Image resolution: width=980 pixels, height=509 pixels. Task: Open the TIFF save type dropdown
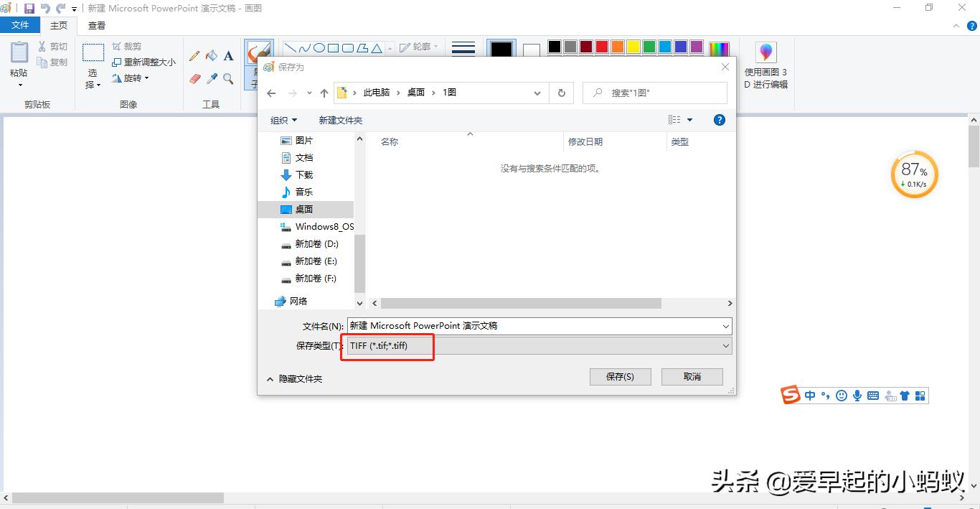[x=725, y=346]
